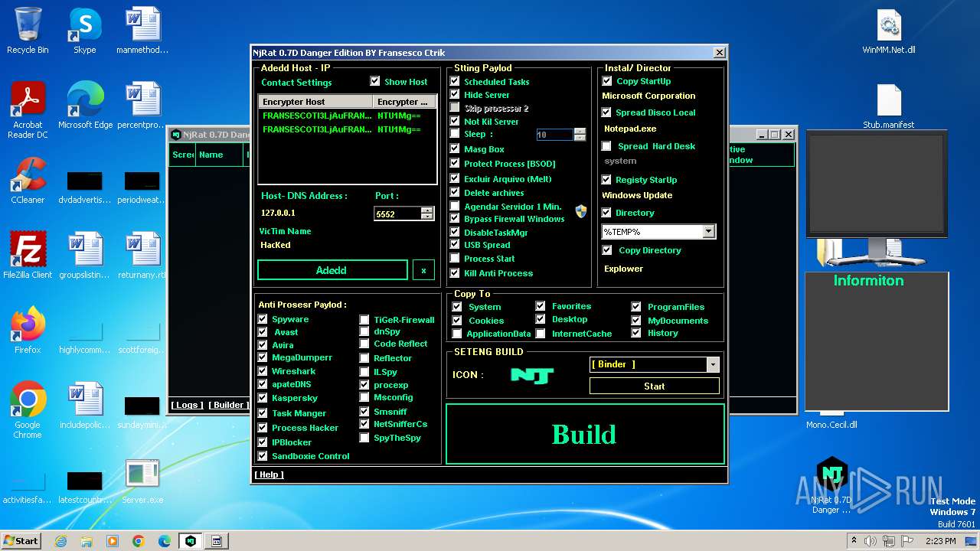Click the NjRat taskbar button

(x=191, y=541)
